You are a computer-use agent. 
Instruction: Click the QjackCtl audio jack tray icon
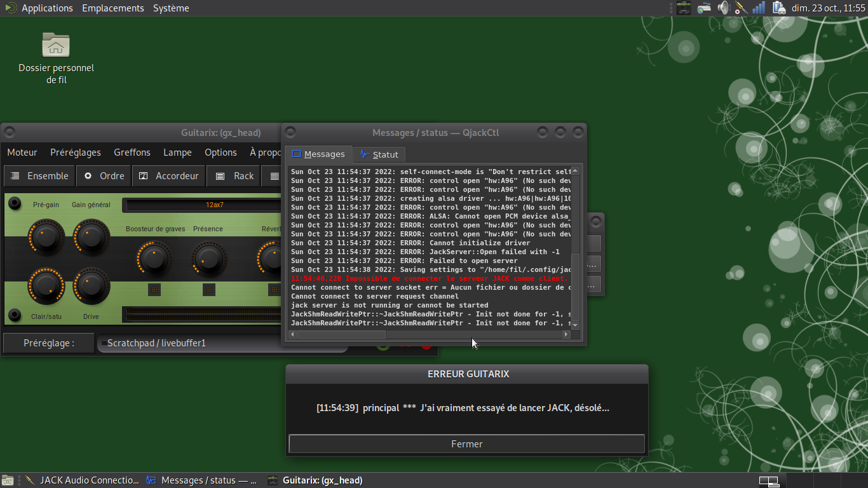[741, 8]
